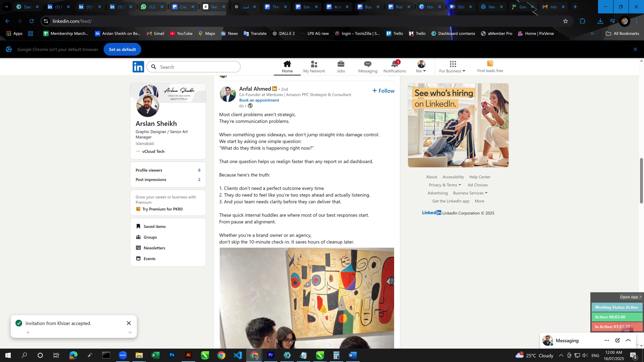Click Chrome bookmark star icon
Image resolution: width=644 pixels, height=362 pixels.
pyautogui.click(x=566, y=21)
